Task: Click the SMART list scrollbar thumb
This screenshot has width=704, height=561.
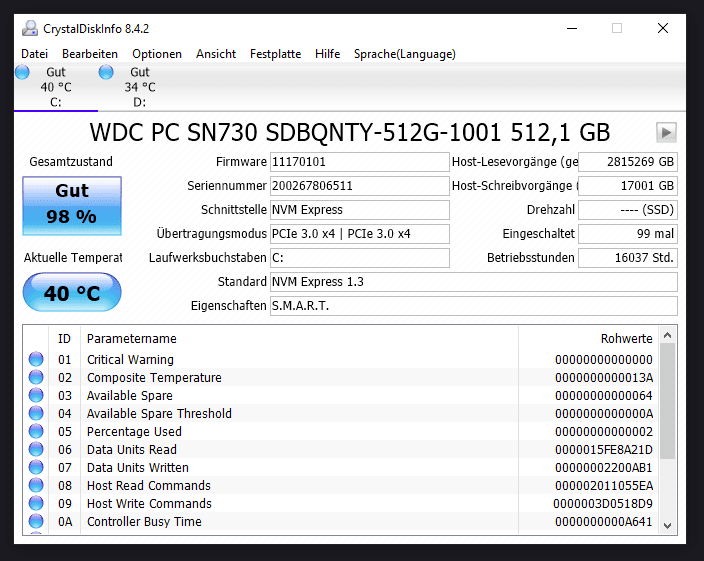Action: pyautogui.click(x=667, y=401)
